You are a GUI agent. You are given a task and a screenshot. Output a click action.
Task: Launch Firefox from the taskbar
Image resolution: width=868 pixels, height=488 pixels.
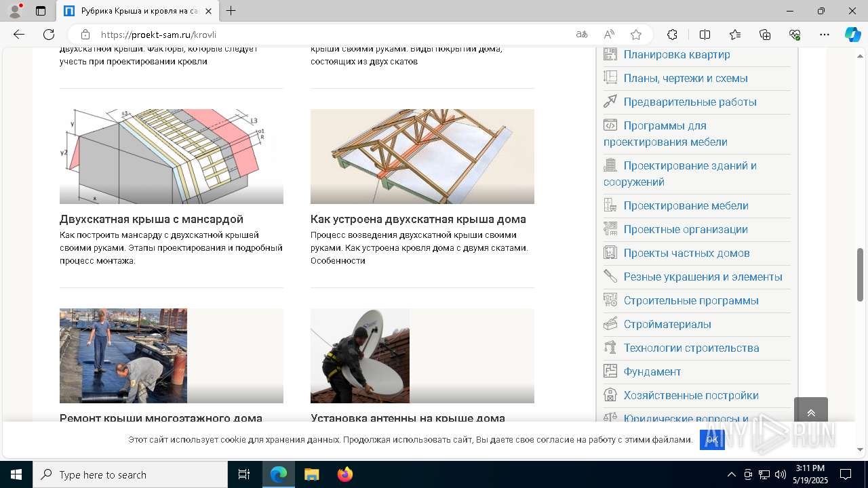[344, 474]
